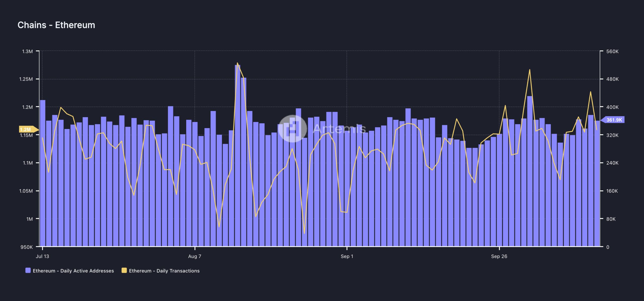The height and width of the screenshot is (301, 644).
Task: Click the Jul 13 date axis label
Action: pos(42,256)
